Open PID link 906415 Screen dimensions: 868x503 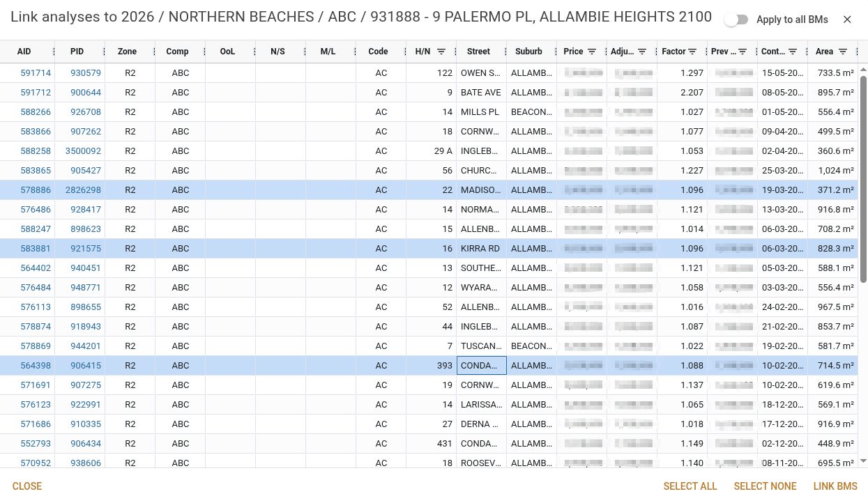click(x=86, y=365)
